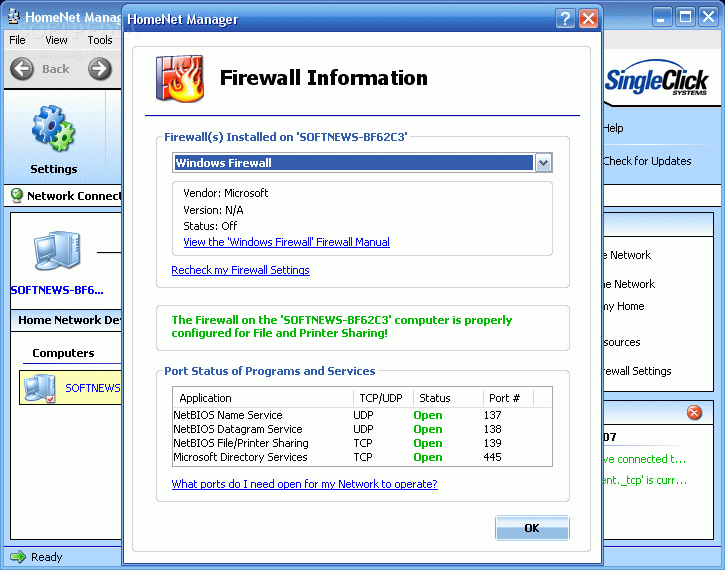Click the SingleClick Systems logo
The width and height of the screenshot is (725, 570).
point(657,80)
